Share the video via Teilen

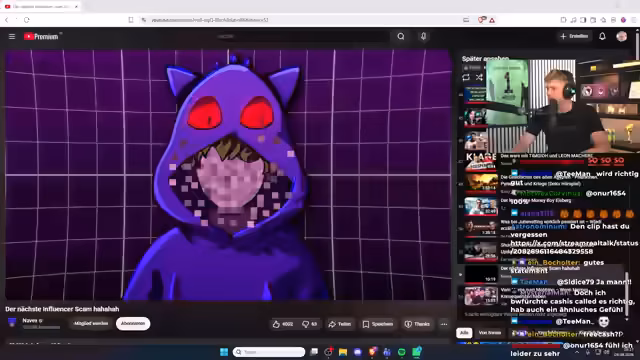340,324
